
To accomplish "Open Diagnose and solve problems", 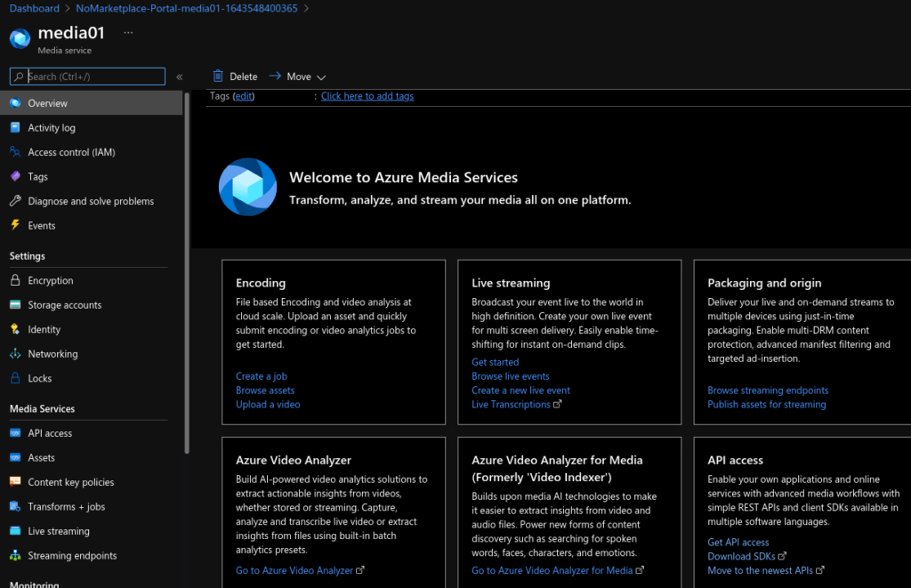I will [x=91, y=200].
